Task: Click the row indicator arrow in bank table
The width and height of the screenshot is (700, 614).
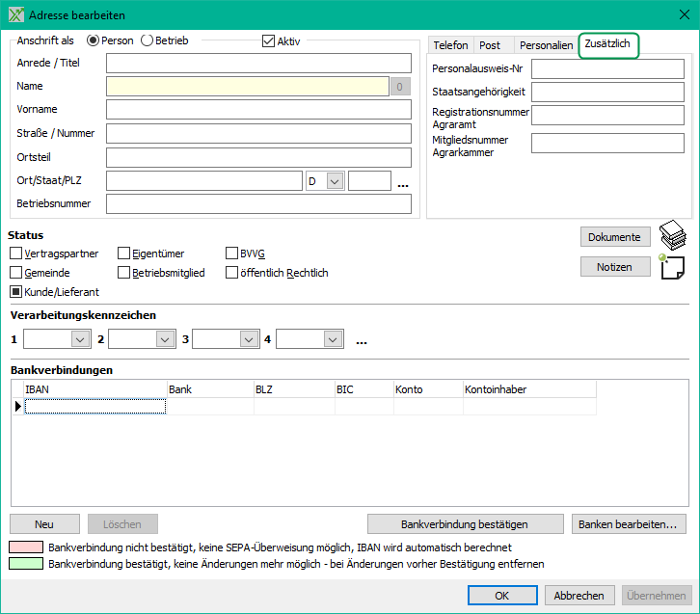Action: click(x=17, y=407)
